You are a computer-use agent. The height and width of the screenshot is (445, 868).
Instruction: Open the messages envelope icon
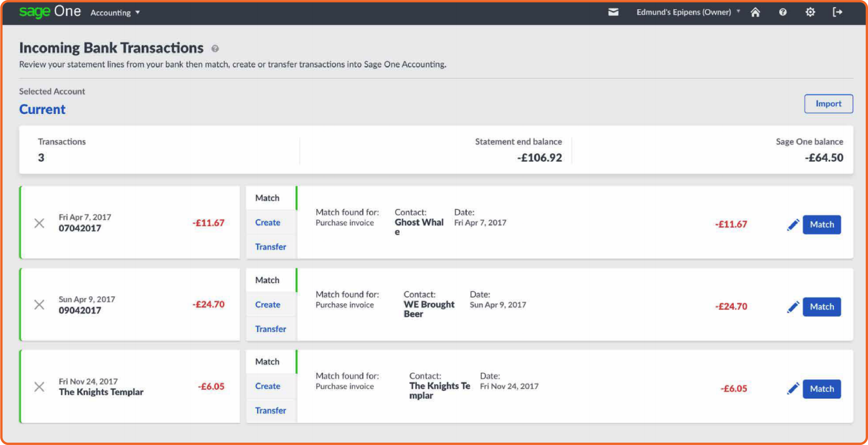[x=613, y=12]
